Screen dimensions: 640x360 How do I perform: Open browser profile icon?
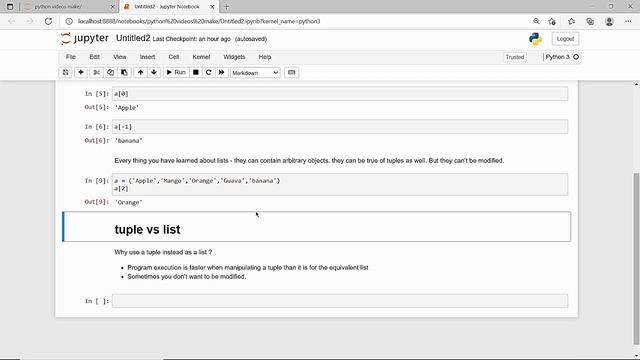click(x=609, y=21)
